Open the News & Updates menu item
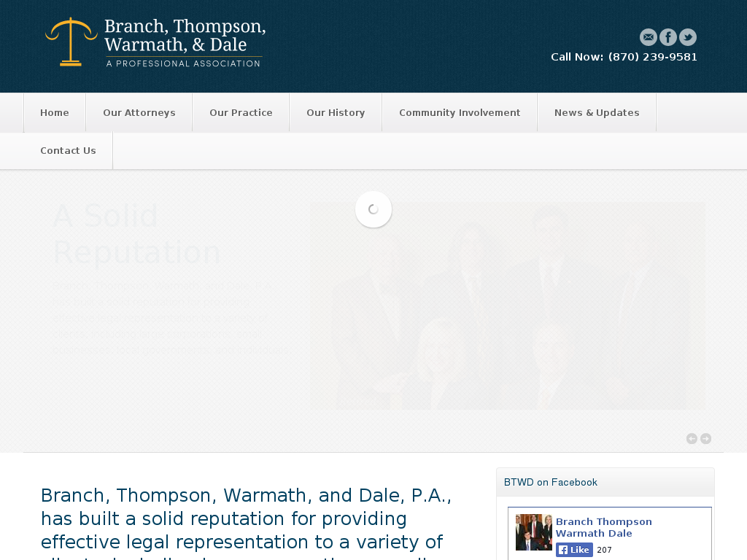 click(x=597, y=113)
